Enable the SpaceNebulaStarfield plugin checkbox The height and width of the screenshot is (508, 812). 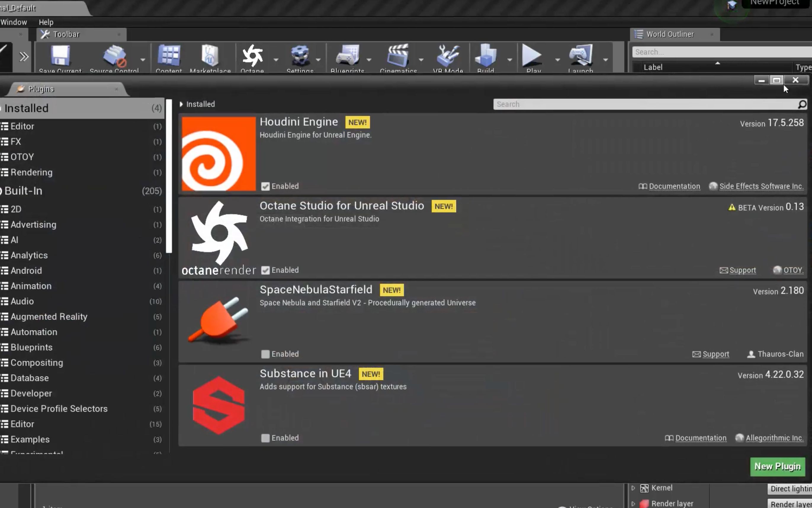(x=265, y=354)
